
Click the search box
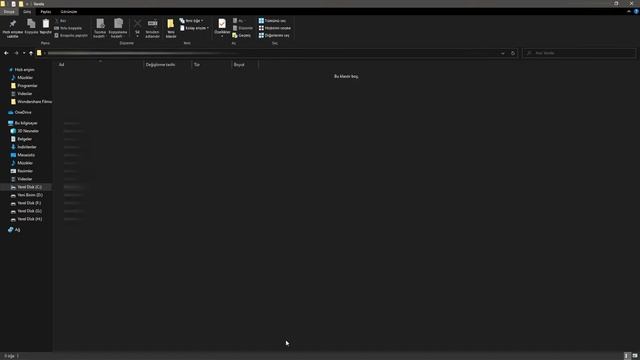(x=579, y=53)
